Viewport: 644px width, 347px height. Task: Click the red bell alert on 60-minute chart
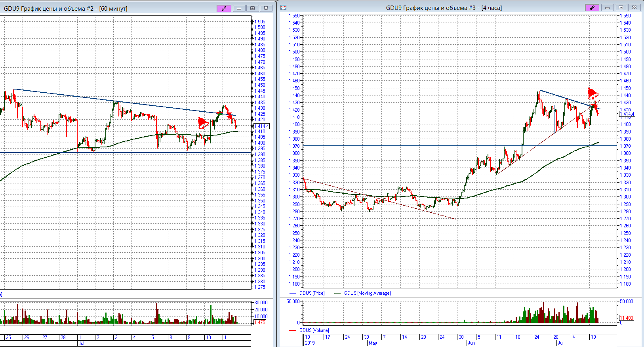tap(203, 123)
